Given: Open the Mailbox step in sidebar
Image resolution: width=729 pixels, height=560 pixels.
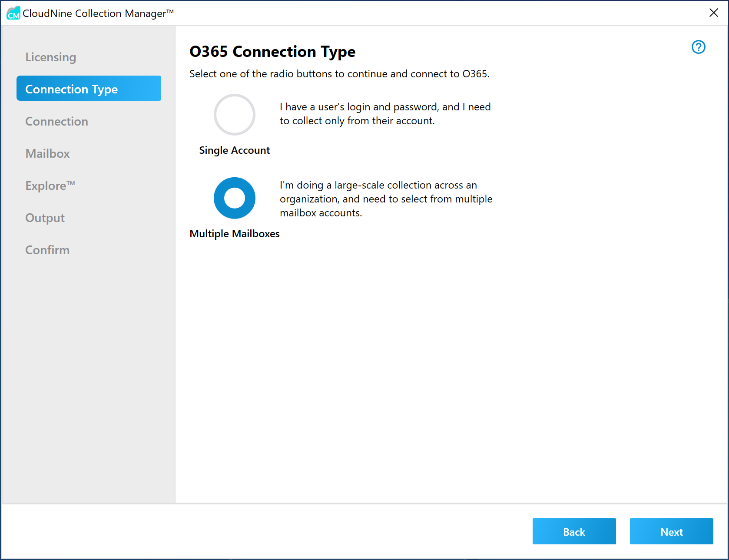Looking at the screenshot, I should [47, 153].
